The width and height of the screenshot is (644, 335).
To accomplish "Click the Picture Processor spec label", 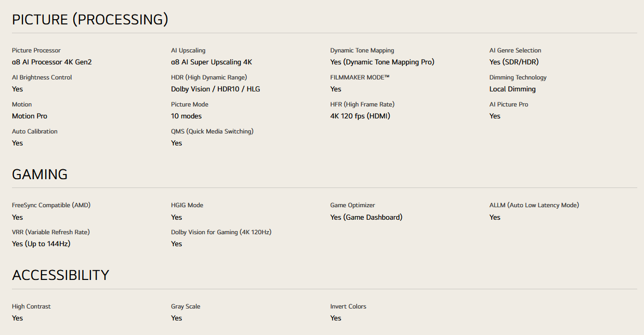I will pos(36,50).
